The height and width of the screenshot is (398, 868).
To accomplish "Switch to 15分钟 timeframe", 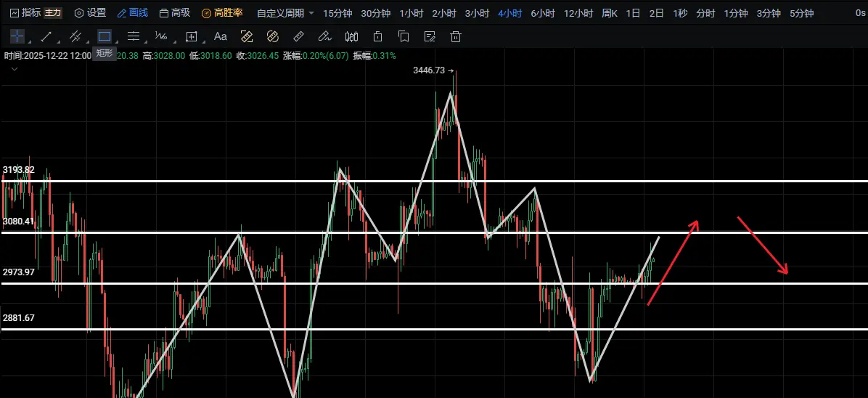I will (337, 13).
